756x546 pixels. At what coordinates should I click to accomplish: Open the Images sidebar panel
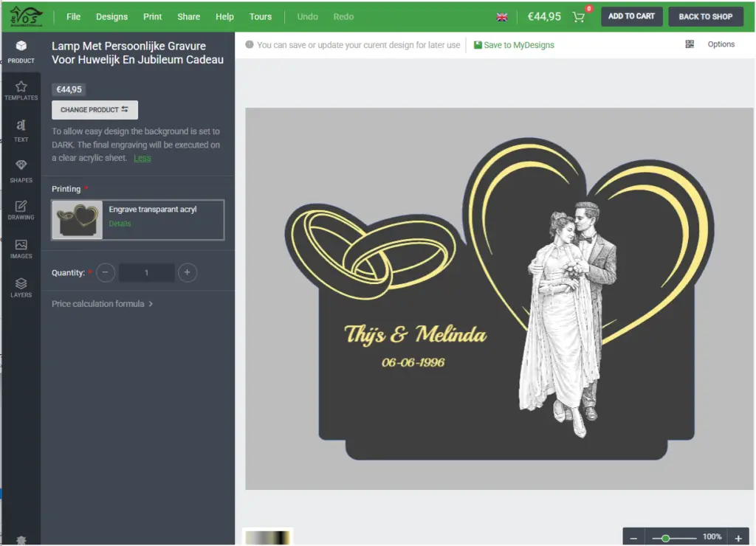[21, 249]
